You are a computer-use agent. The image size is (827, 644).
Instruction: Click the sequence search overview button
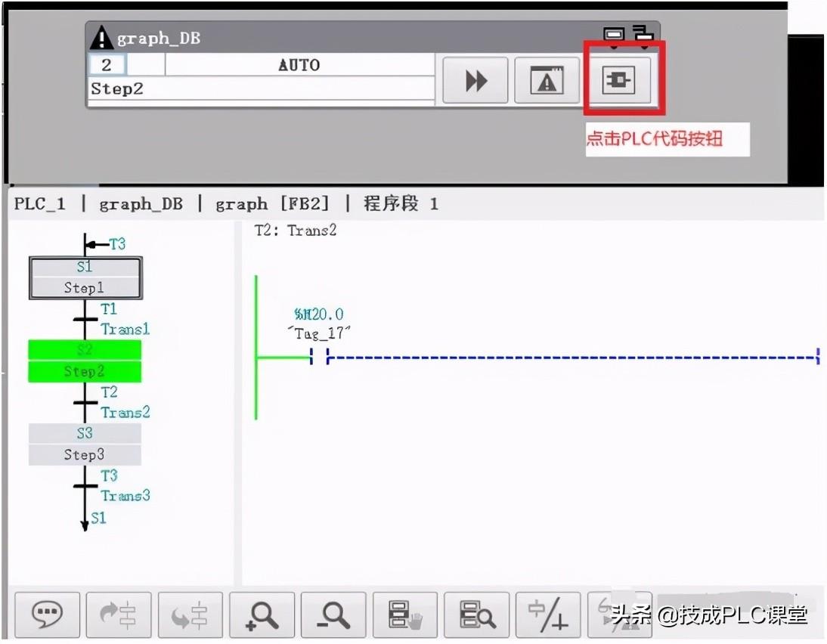[477, 615]
